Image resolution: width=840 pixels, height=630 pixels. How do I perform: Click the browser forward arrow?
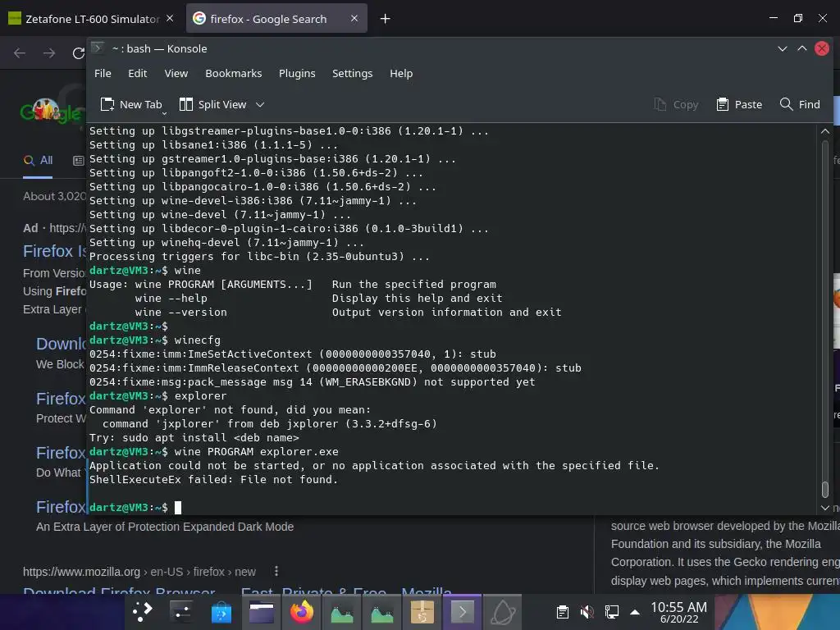(x=49, y=53)
